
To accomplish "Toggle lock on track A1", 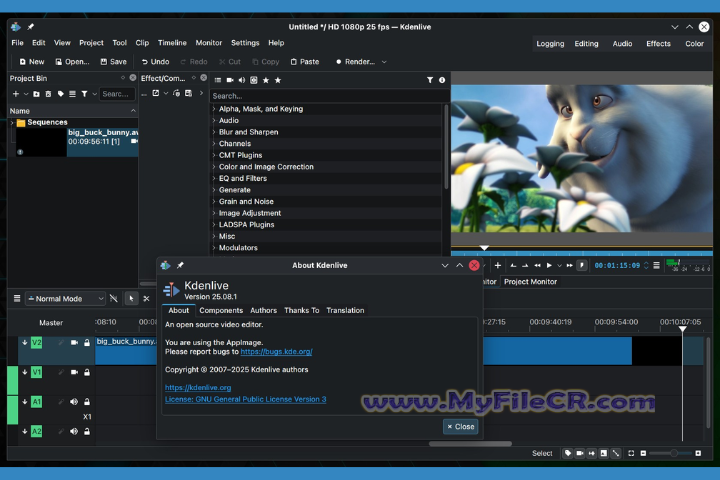I will click(87, 402).
